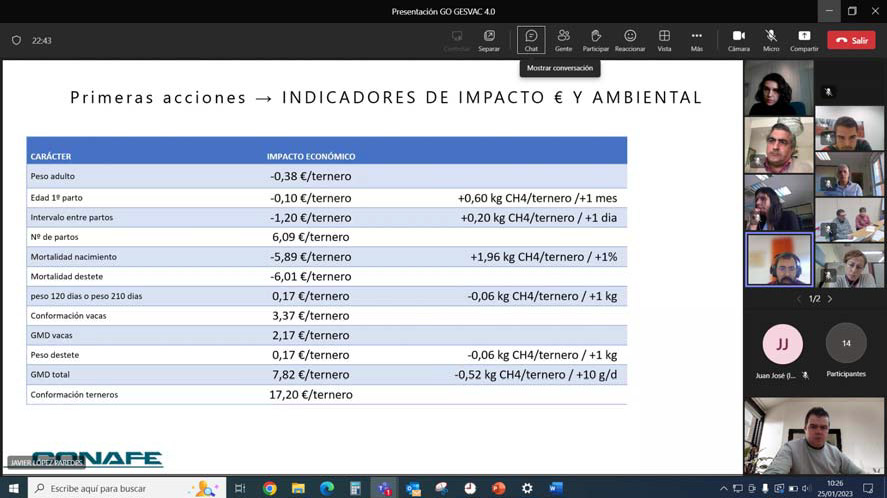Open File Explorer from the taskbar
Viewport: 887px width, 498px height.
tap(298, 488)
